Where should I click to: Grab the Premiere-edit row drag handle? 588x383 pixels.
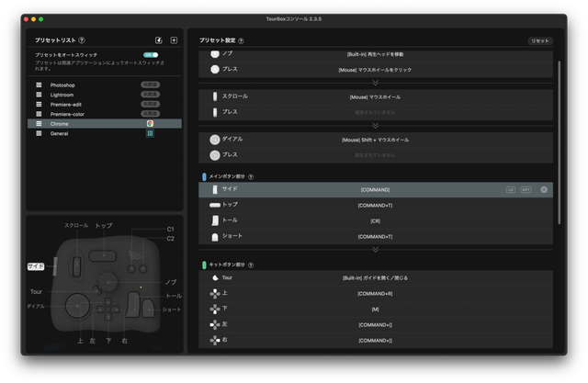pyautogui.click(x=39, y=104)
